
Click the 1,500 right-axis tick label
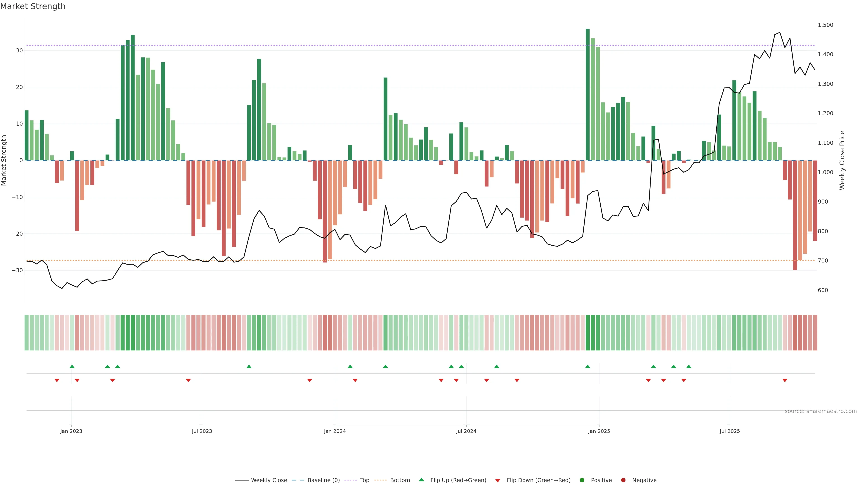coord(825,25)
